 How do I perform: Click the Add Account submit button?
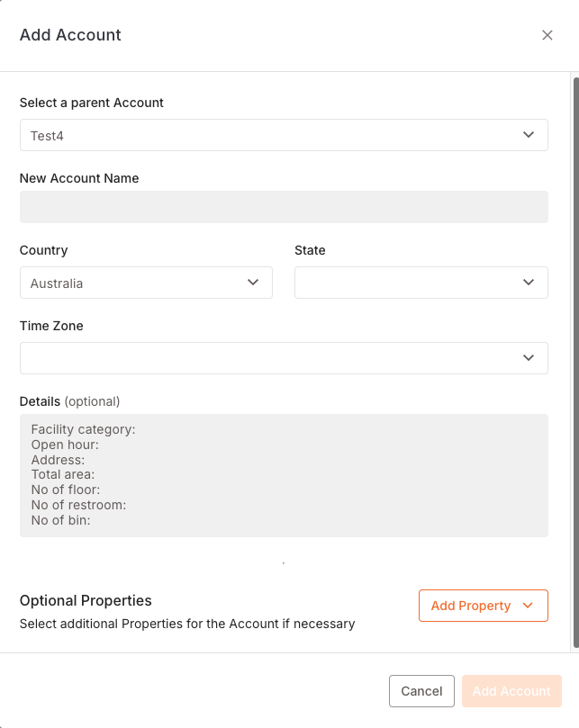pos(511,691)
